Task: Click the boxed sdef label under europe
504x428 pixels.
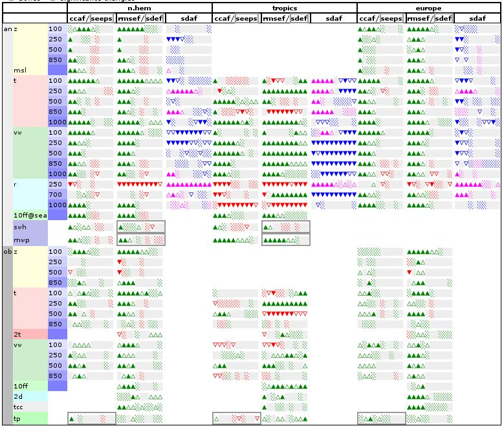Action: 444,18
